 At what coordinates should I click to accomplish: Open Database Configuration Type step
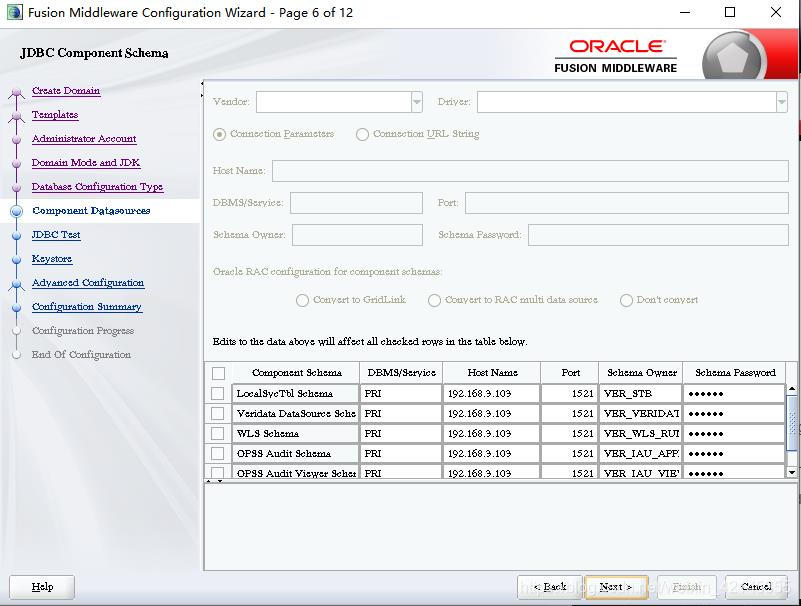(x=97, y=187)
